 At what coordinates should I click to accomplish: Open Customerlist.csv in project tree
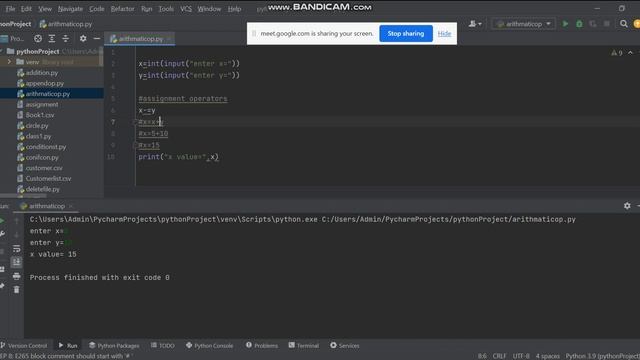click(48, 179)
